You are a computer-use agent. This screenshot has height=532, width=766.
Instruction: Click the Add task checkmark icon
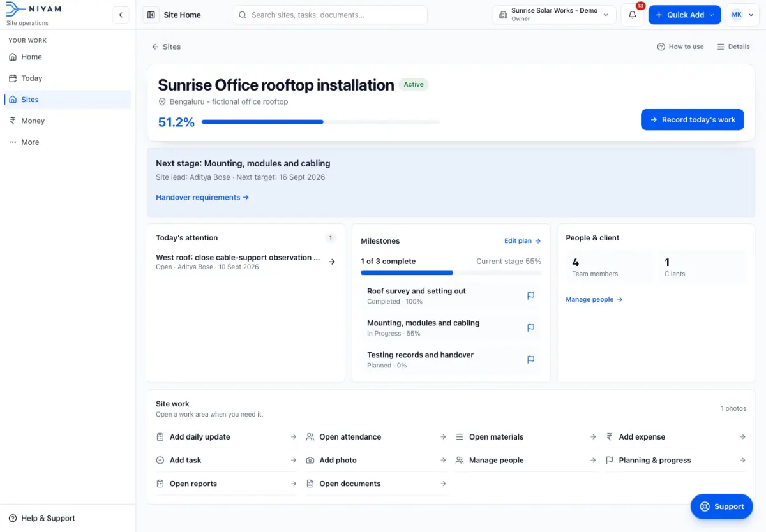160,461
